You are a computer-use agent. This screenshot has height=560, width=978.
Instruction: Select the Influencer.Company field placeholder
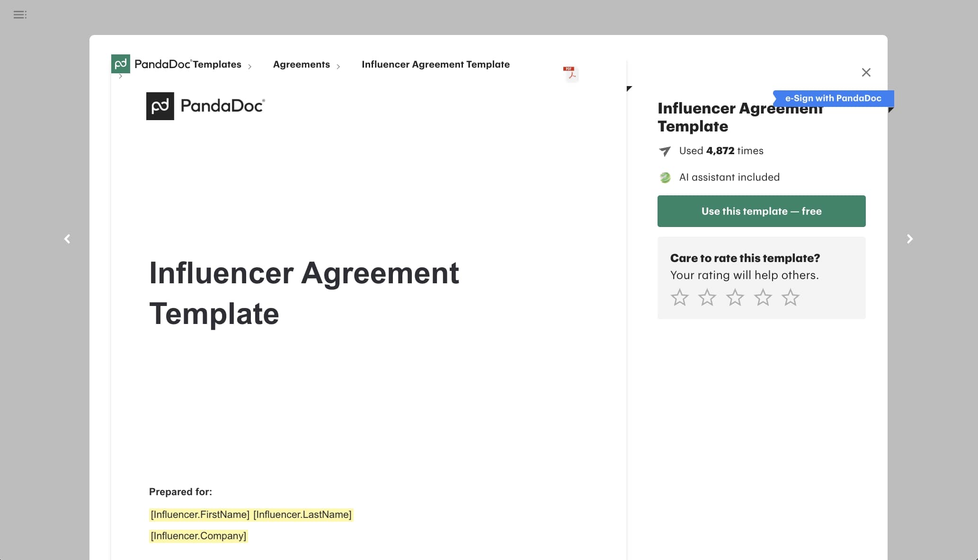[198, 536]
